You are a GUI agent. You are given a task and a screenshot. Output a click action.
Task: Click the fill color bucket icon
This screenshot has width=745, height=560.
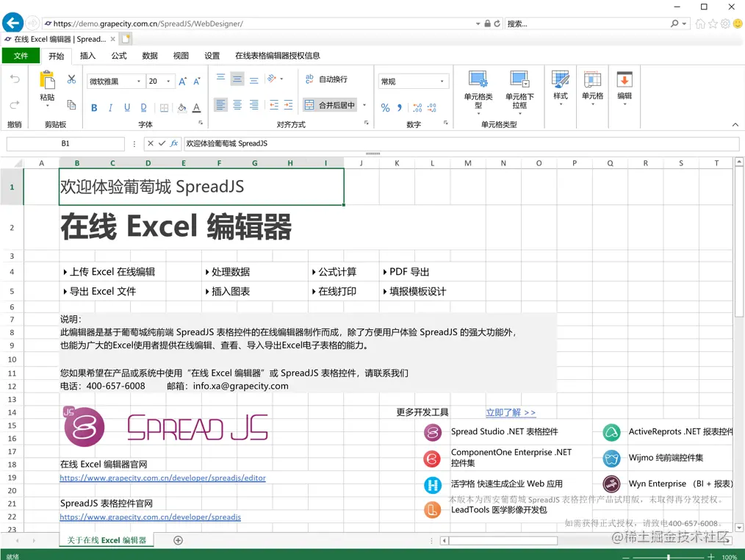point(181,108)
